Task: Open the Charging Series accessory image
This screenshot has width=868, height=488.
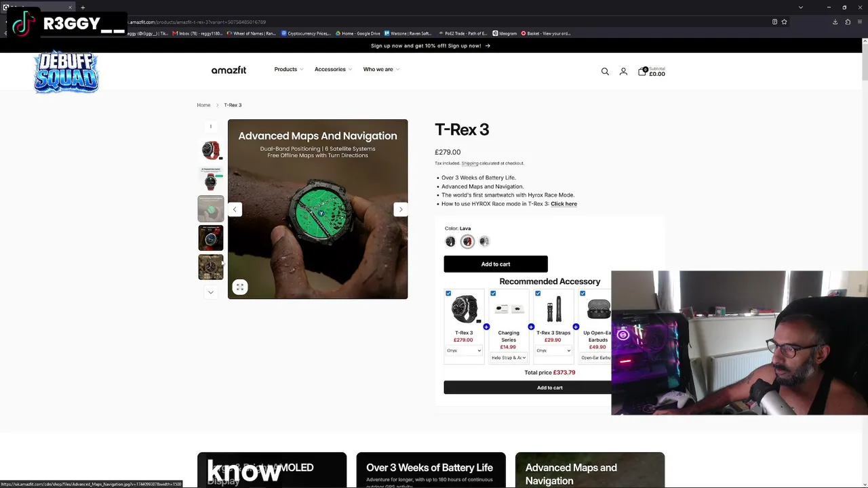Action: coord(509,309)
